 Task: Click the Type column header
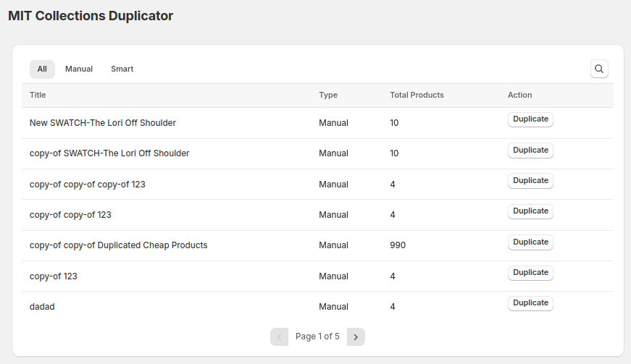328,96
